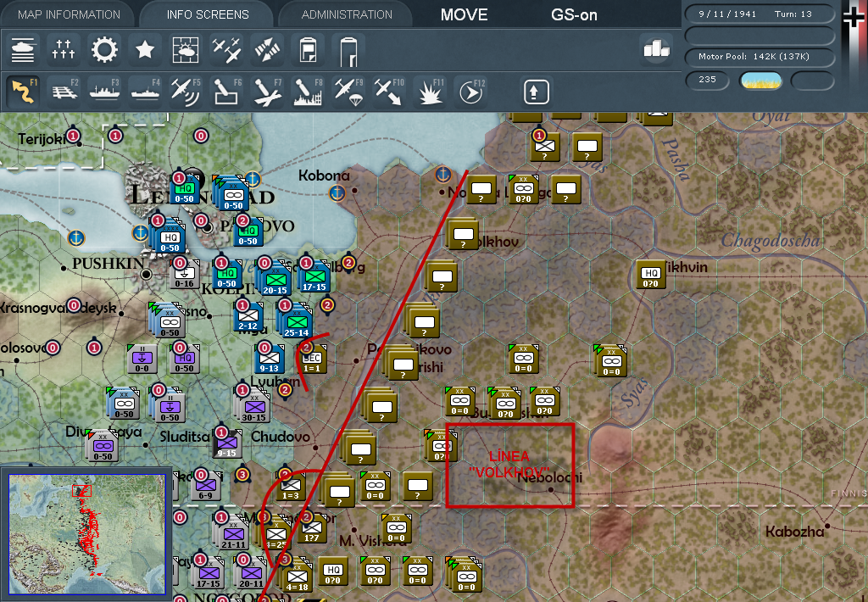Switch to Administration tab
868x602 pixels.
click(347, 14)
